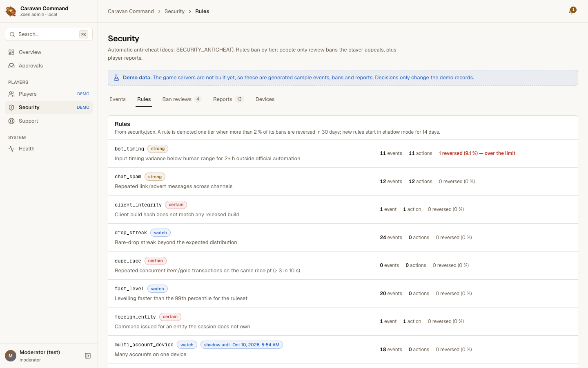Viewport: 588px width, 368px height.
Task: Click the strong badge beside chat_spam
Action: click(x=155, y=177)
